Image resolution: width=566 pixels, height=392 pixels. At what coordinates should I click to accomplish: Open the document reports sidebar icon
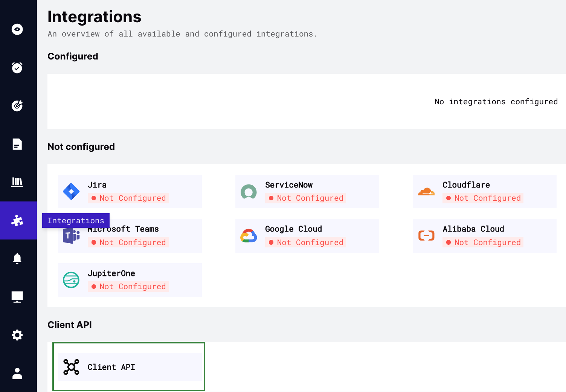tap(17, 144)
